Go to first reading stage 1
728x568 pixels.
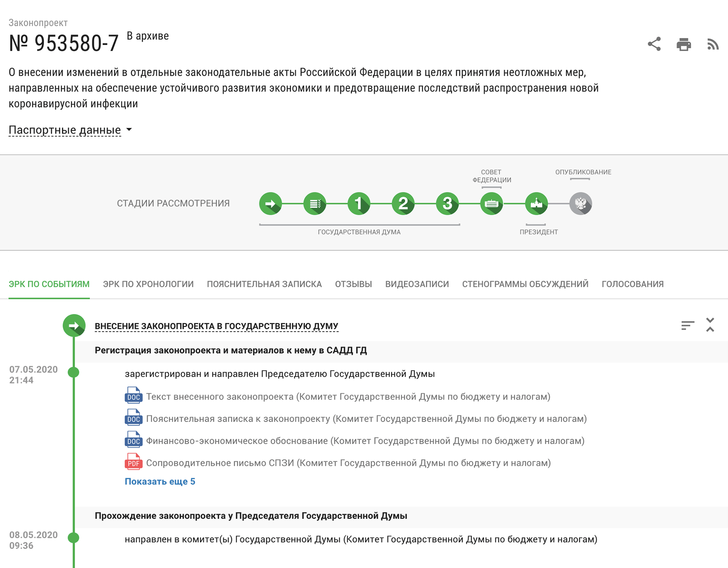pos(359,204)
